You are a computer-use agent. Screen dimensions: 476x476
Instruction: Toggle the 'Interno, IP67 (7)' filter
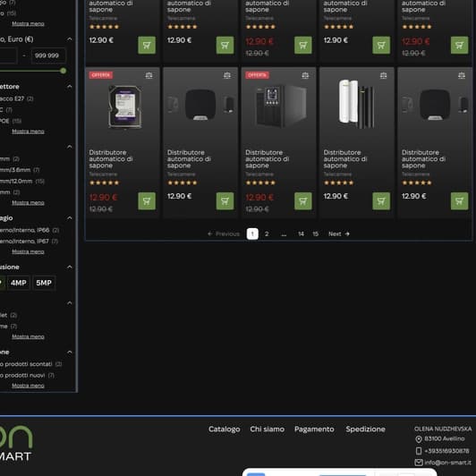pos(29,242)
